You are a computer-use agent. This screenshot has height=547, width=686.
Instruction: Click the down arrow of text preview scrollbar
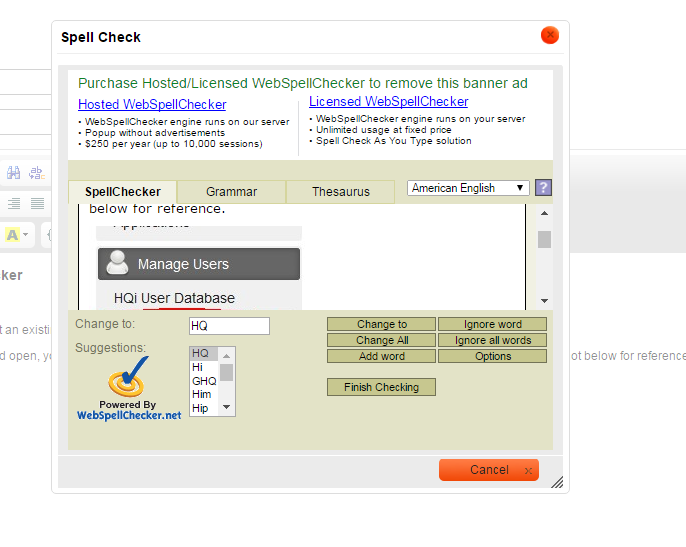(544, 301)
